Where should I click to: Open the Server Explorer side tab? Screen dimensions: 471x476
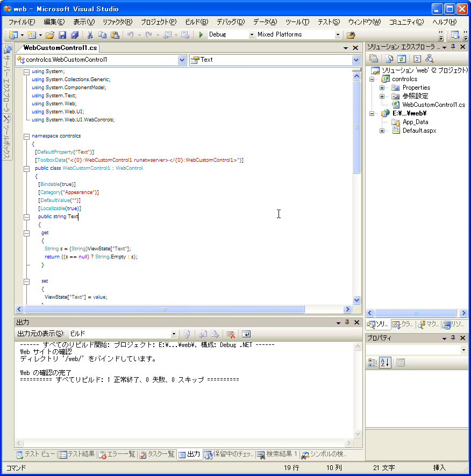point(7,79)
